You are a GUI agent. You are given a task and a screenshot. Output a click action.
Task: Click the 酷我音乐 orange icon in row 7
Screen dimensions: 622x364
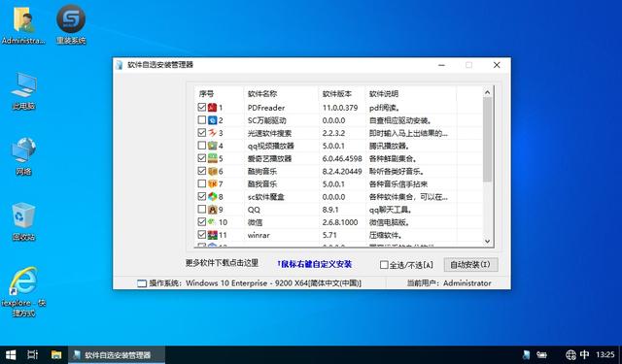[x=213, y=183]
